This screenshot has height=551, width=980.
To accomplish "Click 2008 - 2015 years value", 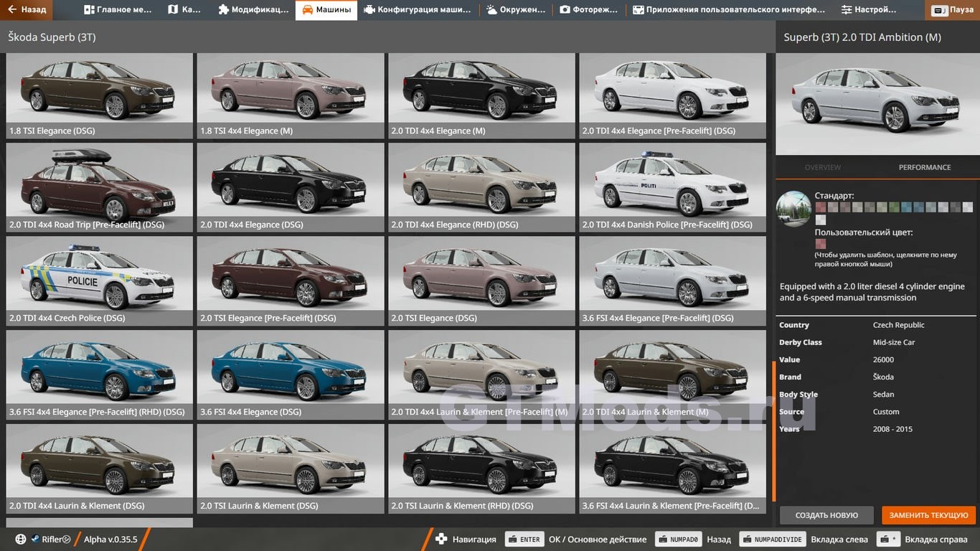I will click(892, 429).
